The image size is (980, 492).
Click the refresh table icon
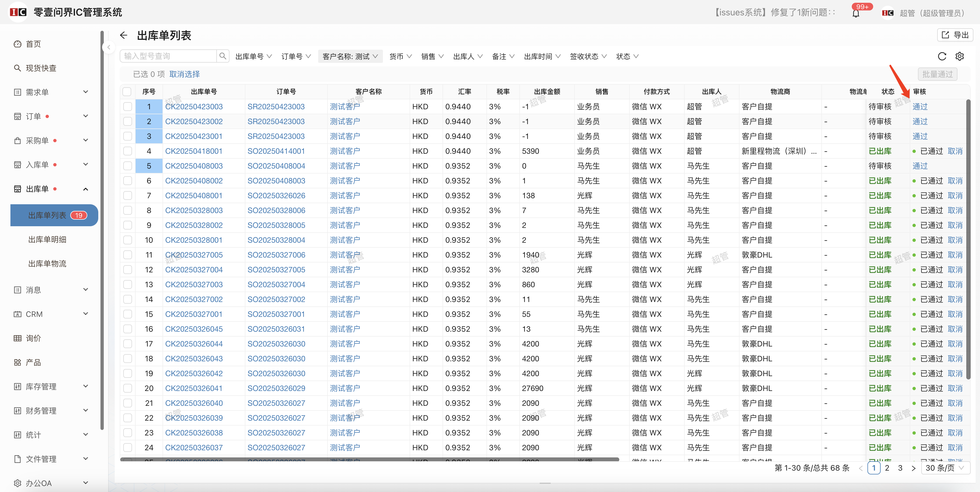tap(942, 56)
